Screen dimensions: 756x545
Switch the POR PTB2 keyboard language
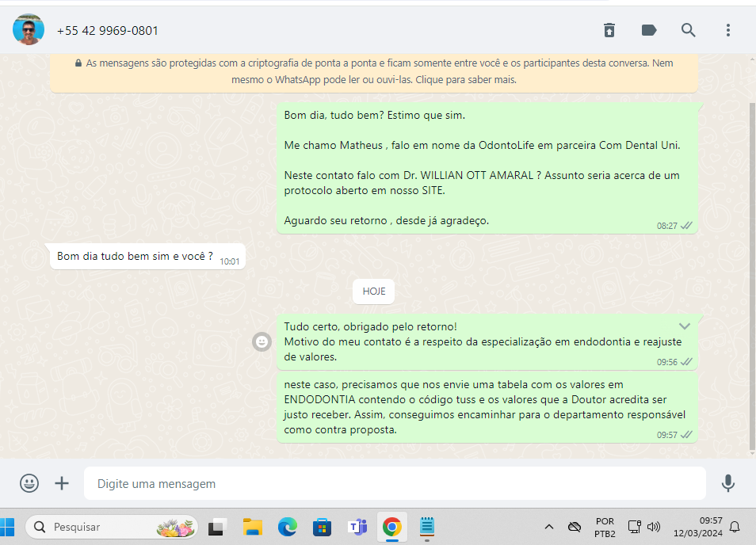click(x=605, y=527)
